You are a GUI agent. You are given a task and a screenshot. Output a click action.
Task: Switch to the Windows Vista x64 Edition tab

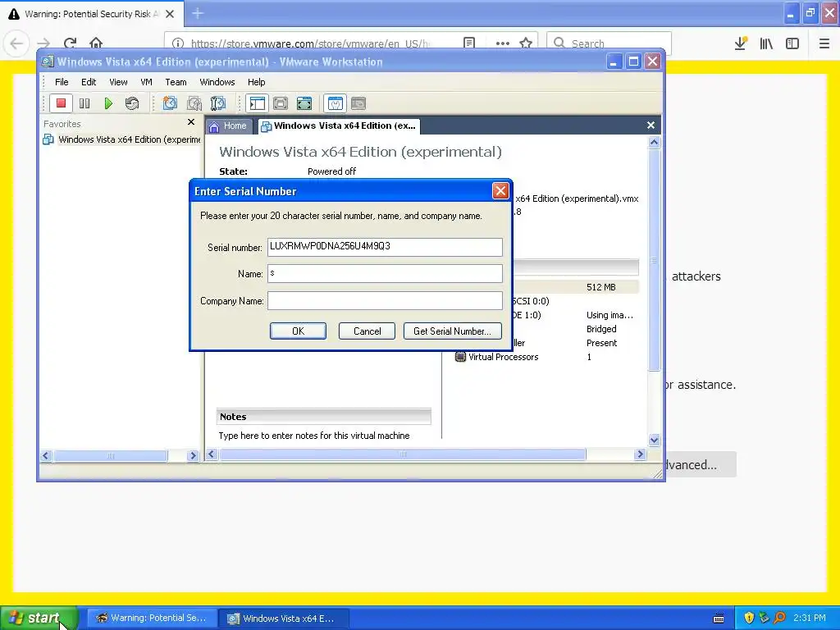tap(339, 126)
